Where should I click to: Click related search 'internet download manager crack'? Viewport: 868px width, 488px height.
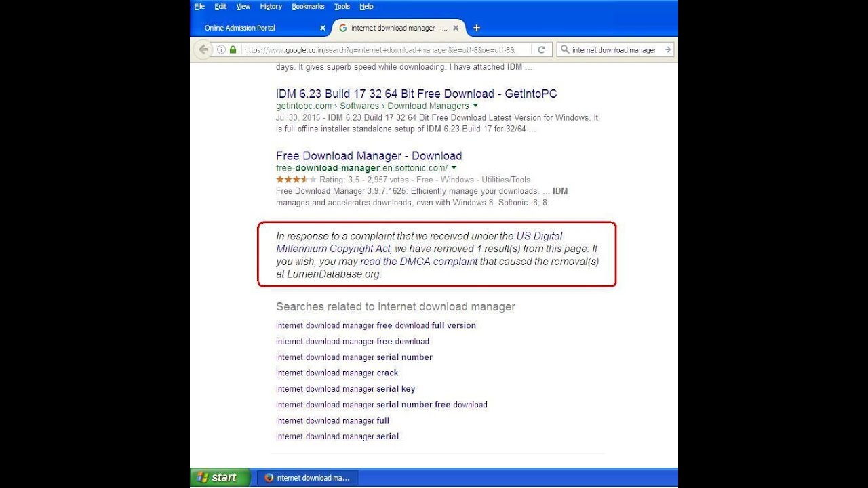pos(337,373)
